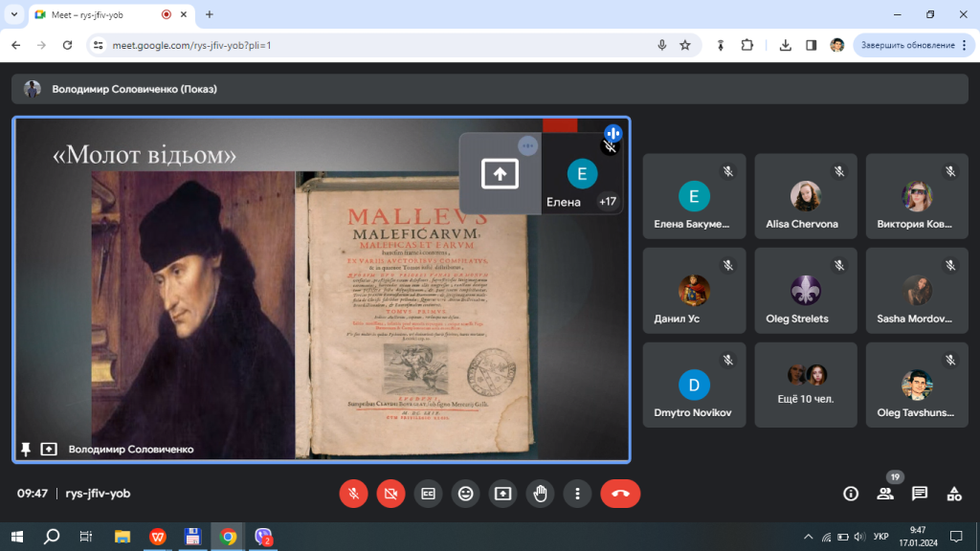This screenshot has height=551, width=980.
Task: Toggle the Chrome side panel
Action: (x=811, y=45)
